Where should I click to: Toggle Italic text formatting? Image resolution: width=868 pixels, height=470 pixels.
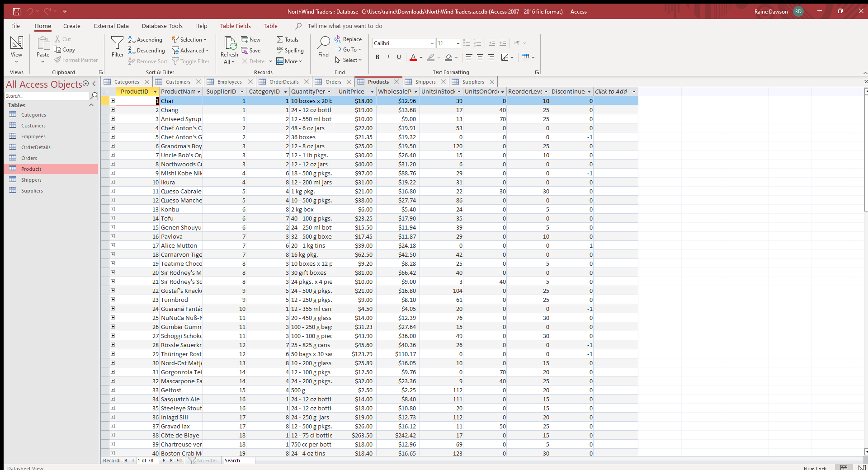[388, 57]
